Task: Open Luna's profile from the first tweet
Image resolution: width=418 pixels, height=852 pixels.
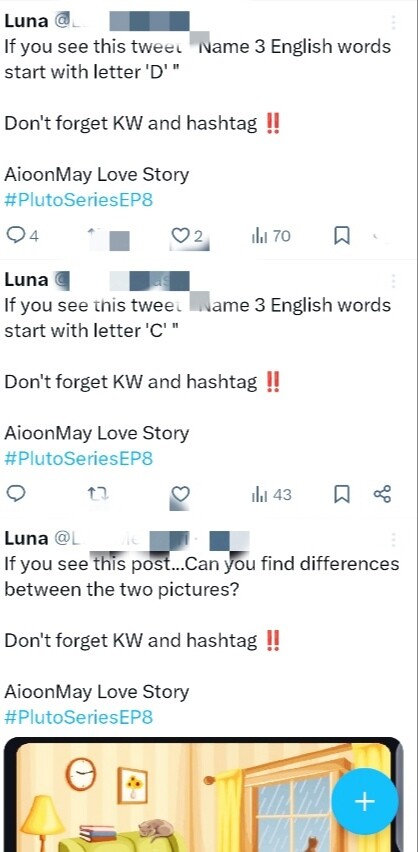Action: (x=26, y=21)
